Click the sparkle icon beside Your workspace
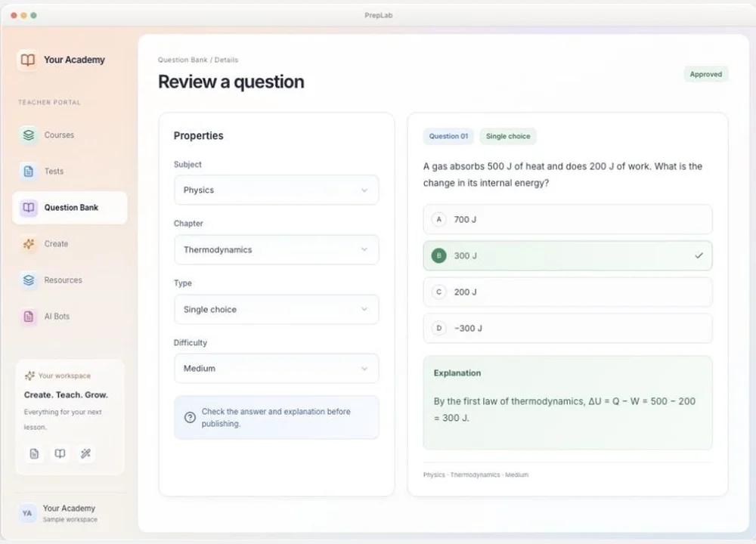The image size is (756, 544). tap(29, 376)
